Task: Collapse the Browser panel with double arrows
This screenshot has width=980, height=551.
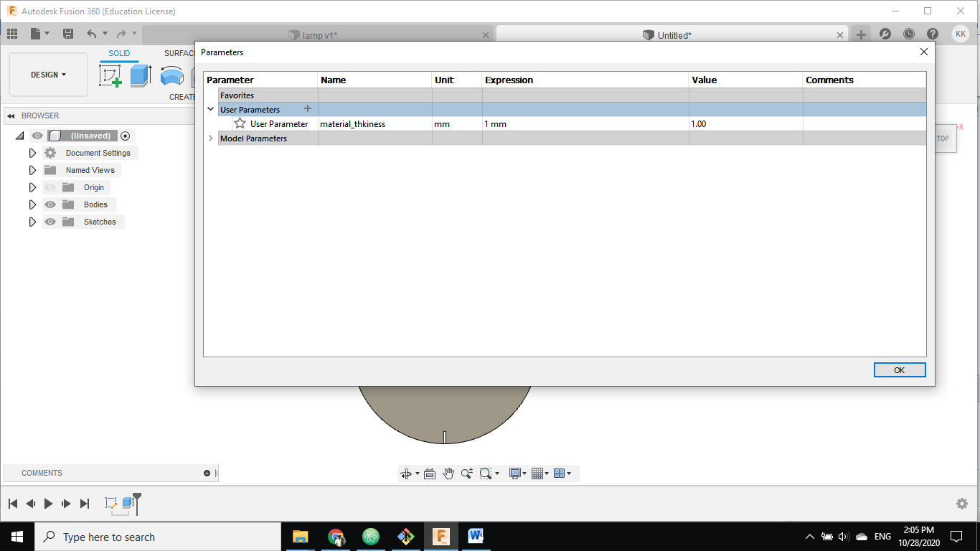Action: (x=11, y=116)
